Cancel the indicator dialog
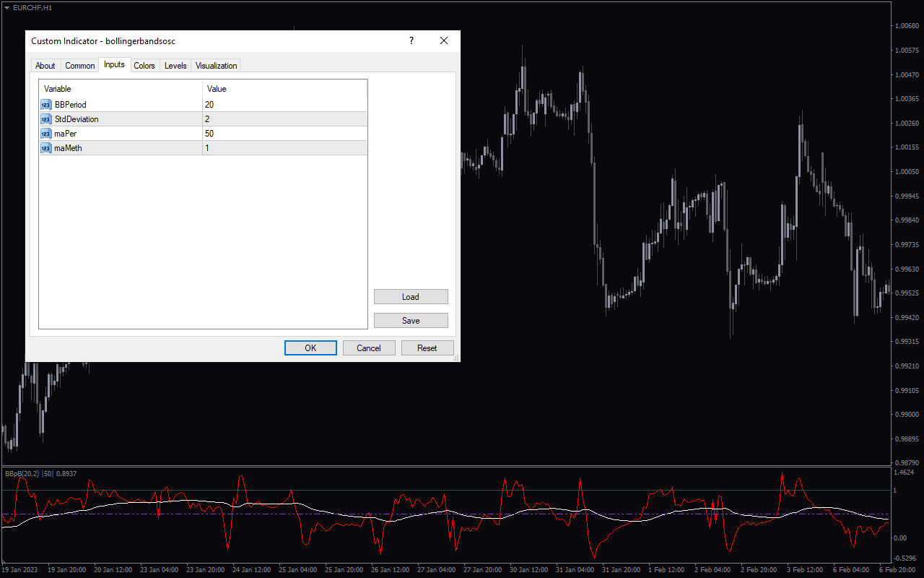This screenshot has width=924, height=578. (x=369, y=348)
